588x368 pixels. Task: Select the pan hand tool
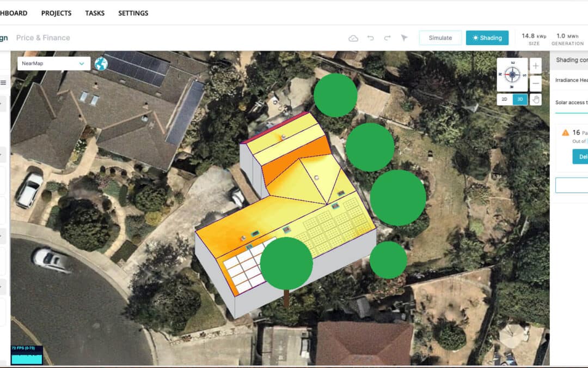pyautogui.click(x=535, y=99)
